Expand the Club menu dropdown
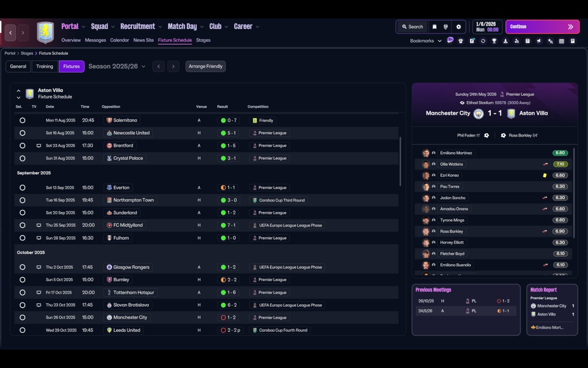 pos(226,27)
